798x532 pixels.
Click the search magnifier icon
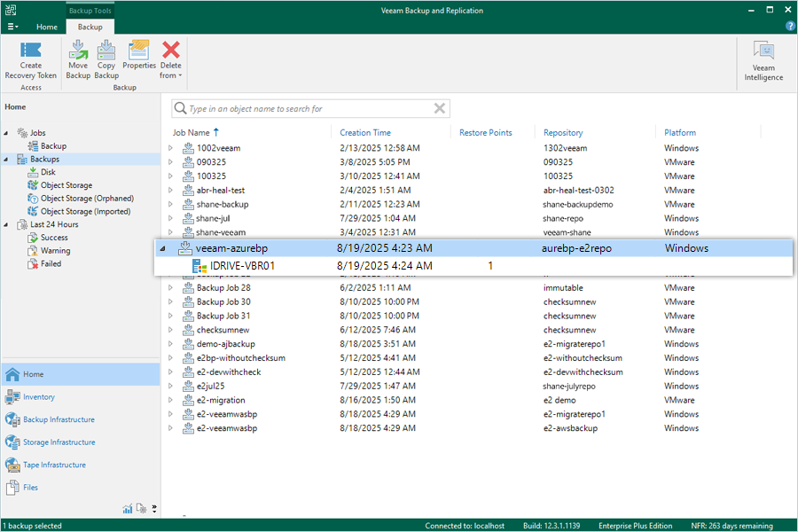pyautogui.click(x=180, y=108)
